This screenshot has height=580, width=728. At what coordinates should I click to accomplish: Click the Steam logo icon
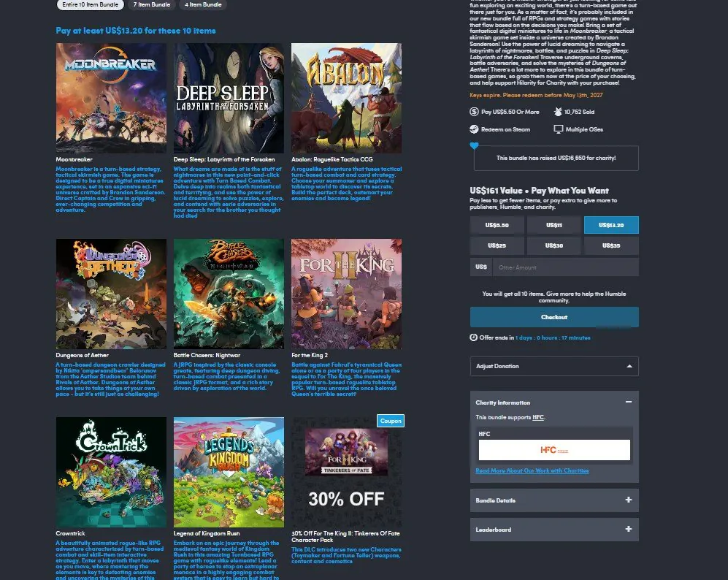coord(474,129)
